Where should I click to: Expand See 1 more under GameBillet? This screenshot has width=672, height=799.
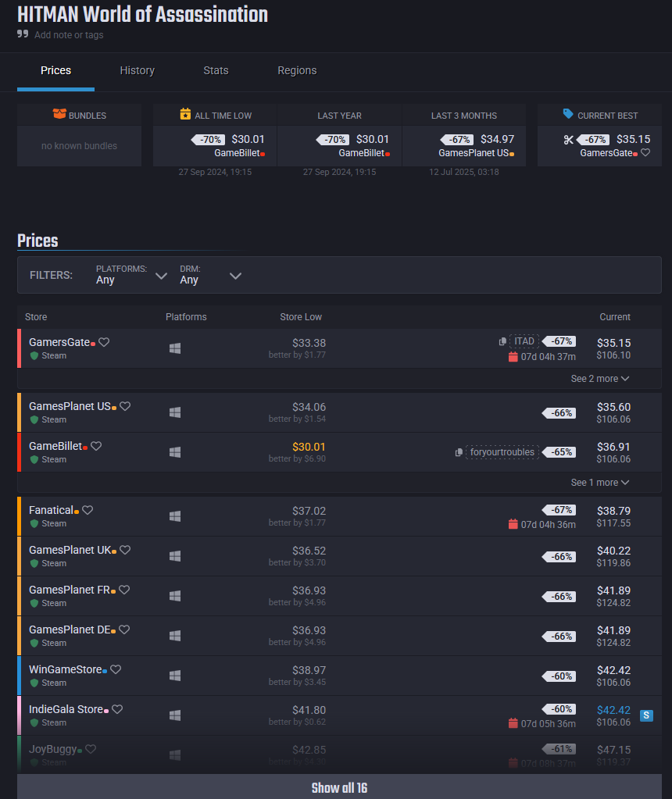(599, 483)
